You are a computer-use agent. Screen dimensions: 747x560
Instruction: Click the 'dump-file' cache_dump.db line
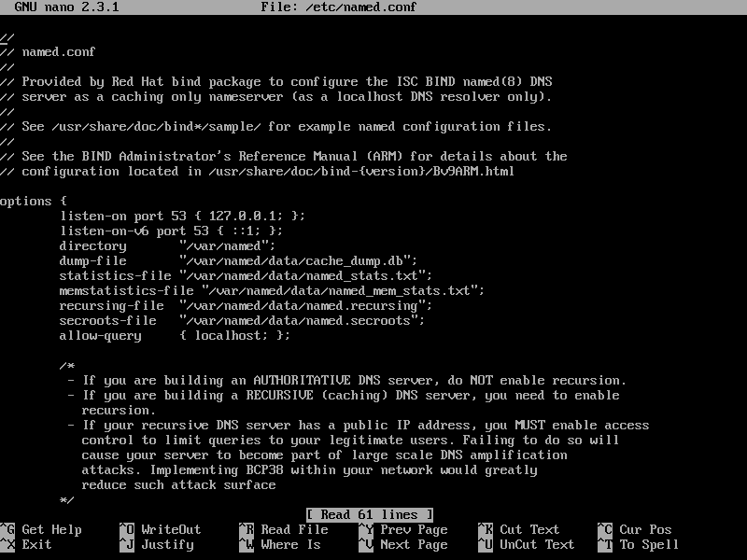[238, 261]
